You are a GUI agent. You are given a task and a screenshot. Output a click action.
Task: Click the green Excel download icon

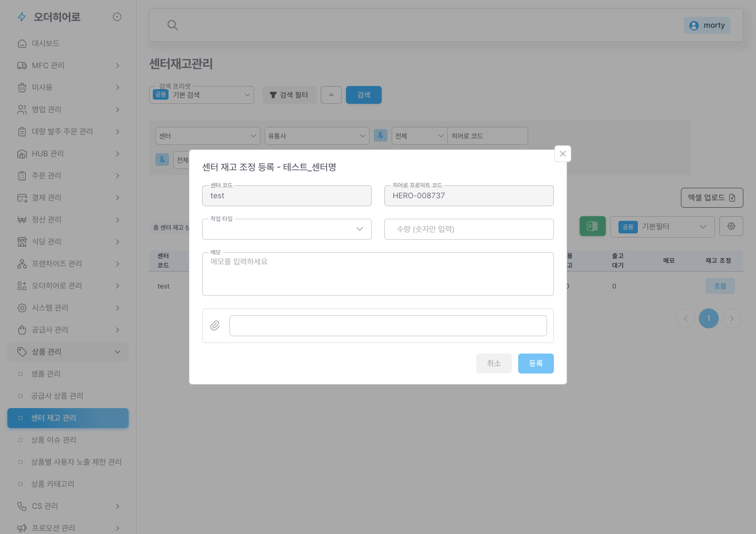593,227
